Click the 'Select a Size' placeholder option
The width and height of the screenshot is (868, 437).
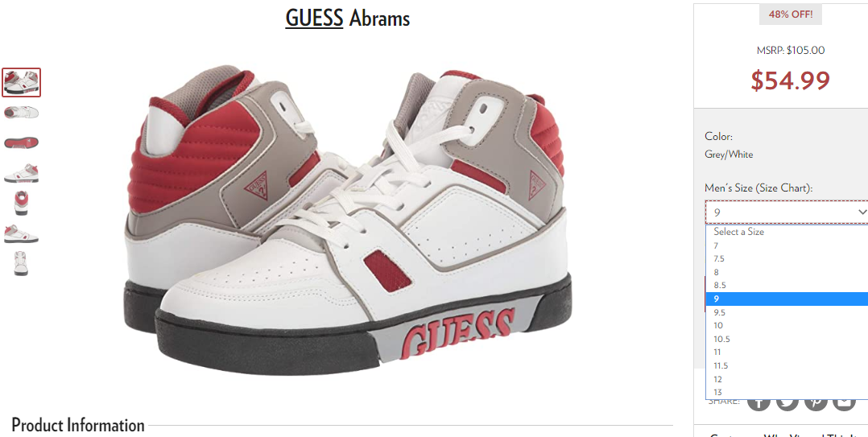(x=787, y=232)
